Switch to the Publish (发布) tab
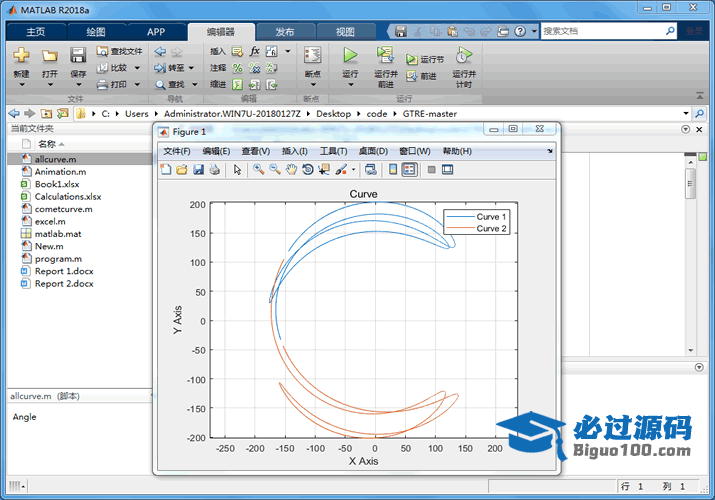Viewport: 715px width, 500px height. pos(285,31)
